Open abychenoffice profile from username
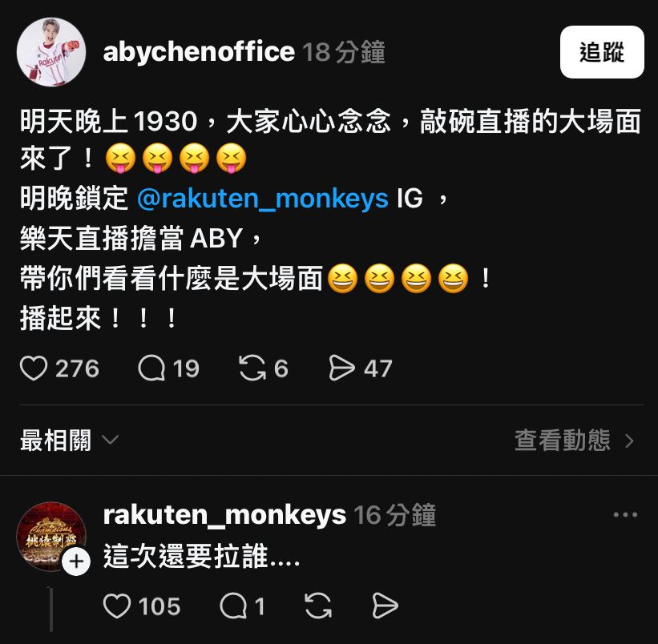Screen dimensions: 658x644 coord(199,52)
